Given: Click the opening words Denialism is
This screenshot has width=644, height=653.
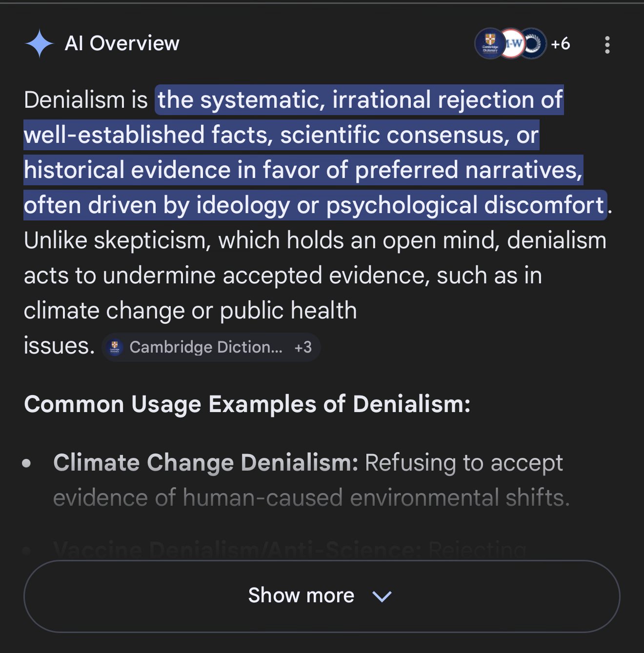Looking at the screenshot, I should 86,100.
